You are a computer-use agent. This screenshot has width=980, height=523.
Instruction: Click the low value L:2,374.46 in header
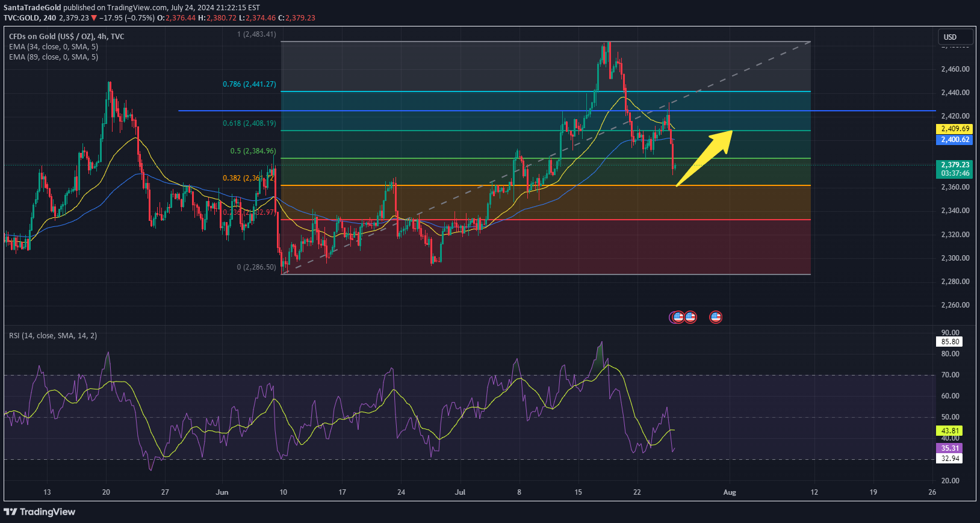click(257, 18)
